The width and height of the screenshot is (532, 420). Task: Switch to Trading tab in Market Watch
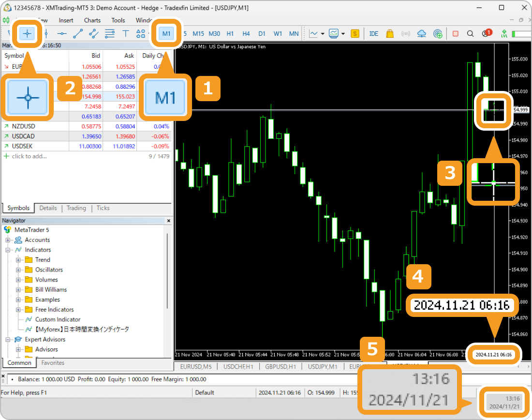[x=76, y=208]
